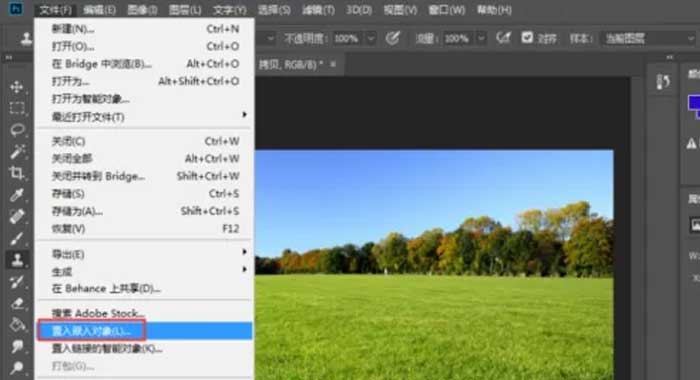Image resolution: width=700 pixels, height=380 pixels.
Task: Open the 3D menu
Action: (359, 10)
